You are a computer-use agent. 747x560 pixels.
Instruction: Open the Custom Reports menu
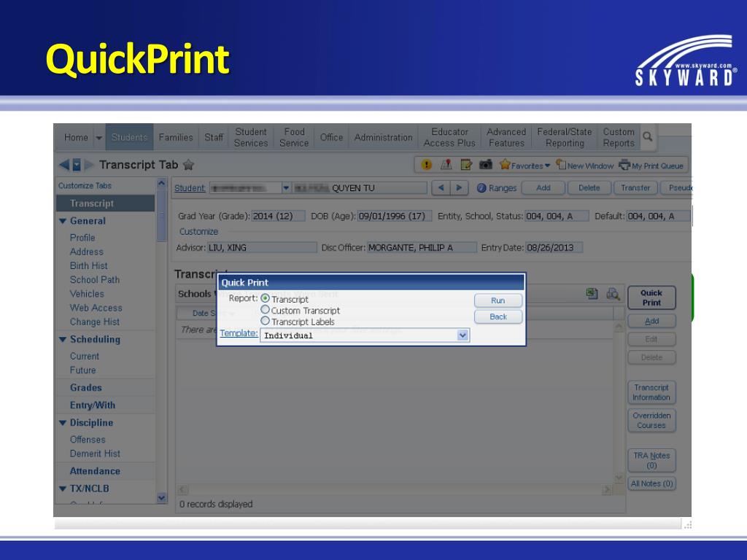pos(619,137)
